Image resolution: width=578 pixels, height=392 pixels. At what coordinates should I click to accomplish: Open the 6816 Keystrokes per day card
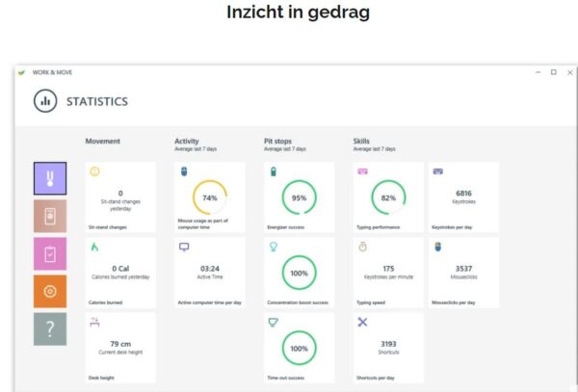pyautogui.click(x=463, y=197)
